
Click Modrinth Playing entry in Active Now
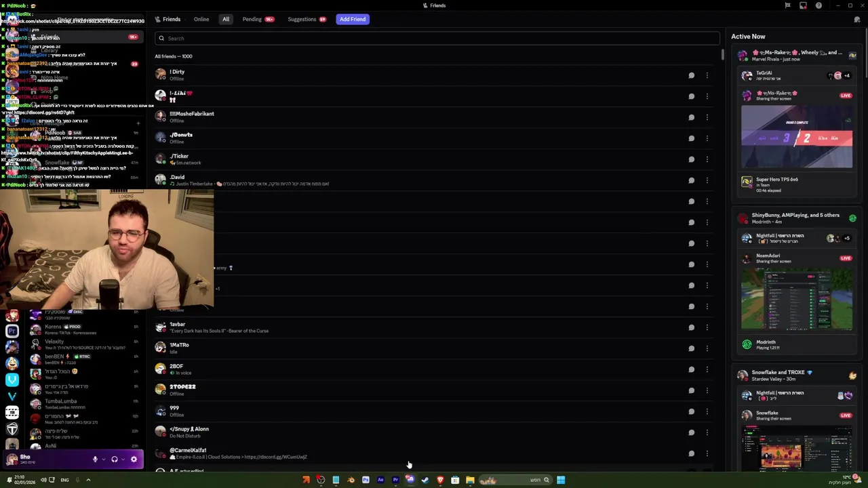(797, 344)
